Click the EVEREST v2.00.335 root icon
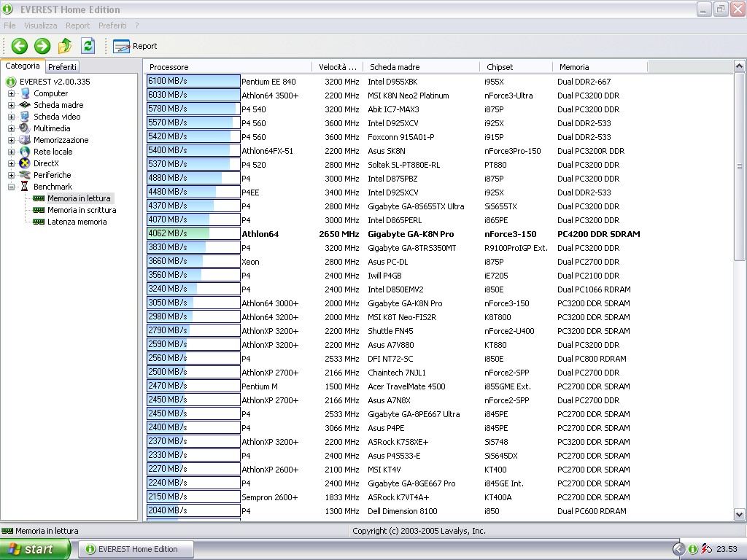The image size is (747, 560). pos(11,82)
